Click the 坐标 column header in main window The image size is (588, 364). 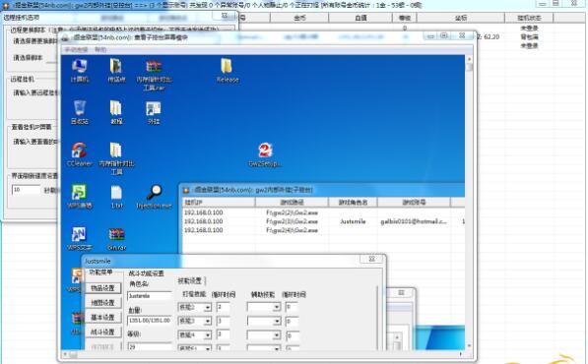461,18
